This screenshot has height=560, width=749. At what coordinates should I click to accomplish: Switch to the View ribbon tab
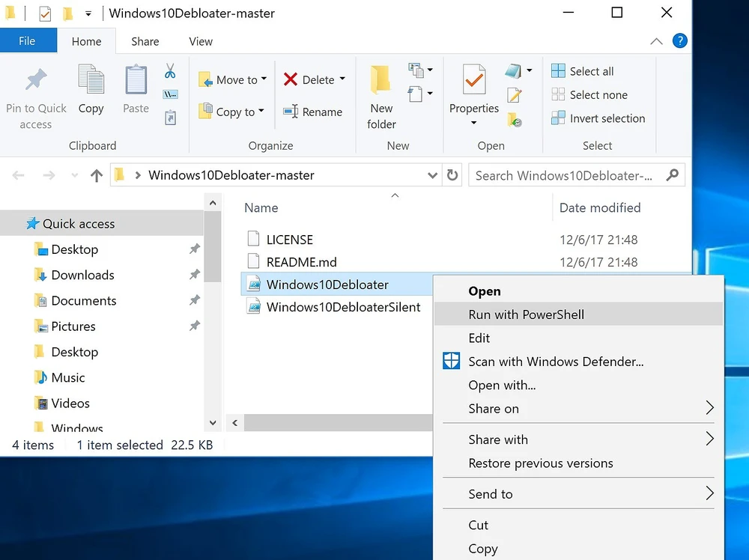coord(201,42)
